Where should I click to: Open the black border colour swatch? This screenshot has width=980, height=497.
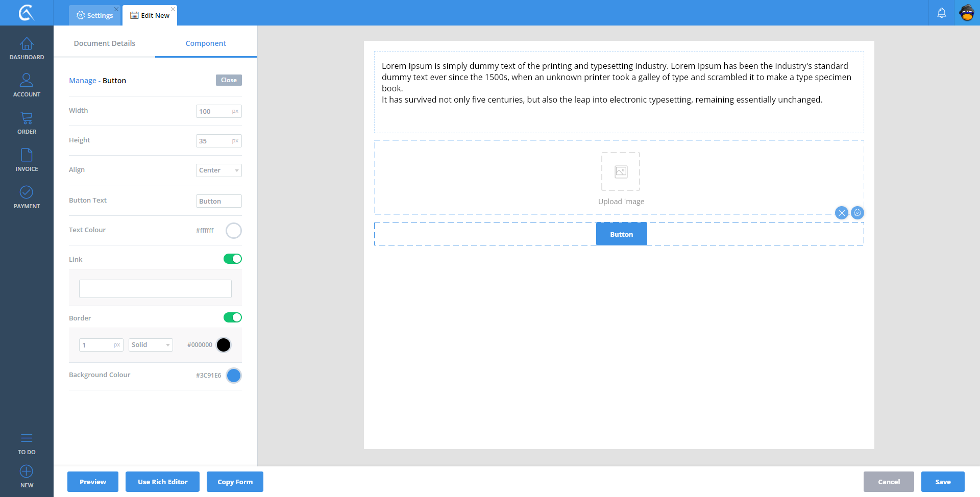[224, 345]
